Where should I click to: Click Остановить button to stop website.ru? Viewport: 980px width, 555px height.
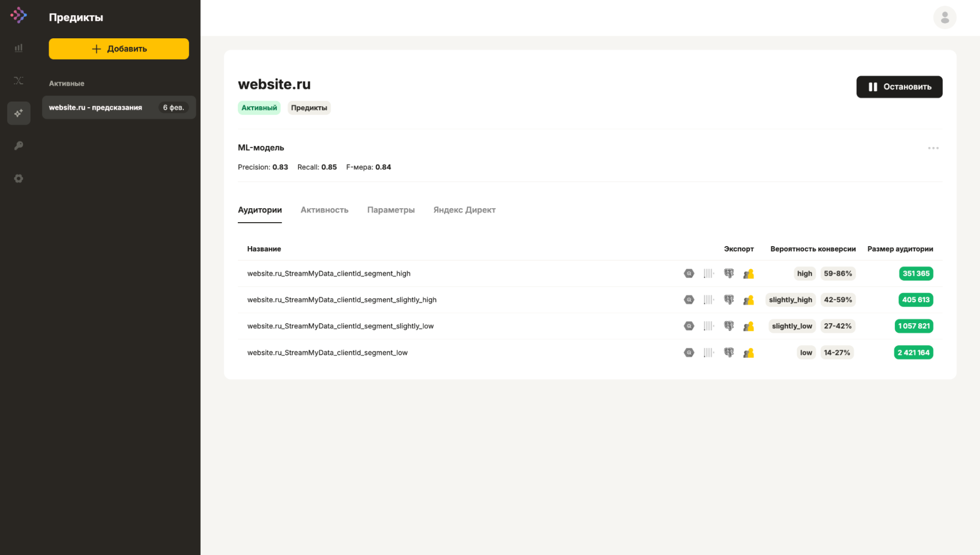coord(899,86)
